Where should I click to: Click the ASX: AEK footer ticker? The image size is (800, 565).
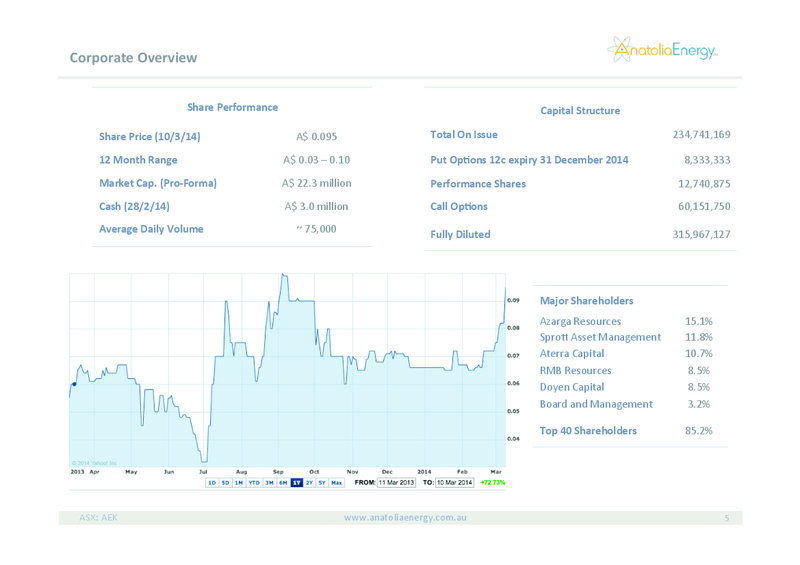coord(98,518)
